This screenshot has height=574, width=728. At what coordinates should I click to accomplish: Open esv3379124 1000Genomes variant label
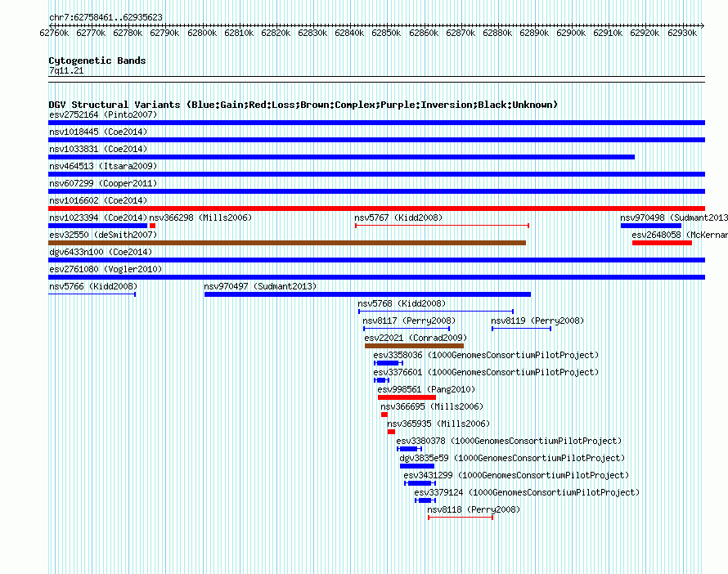click(527, 492)
